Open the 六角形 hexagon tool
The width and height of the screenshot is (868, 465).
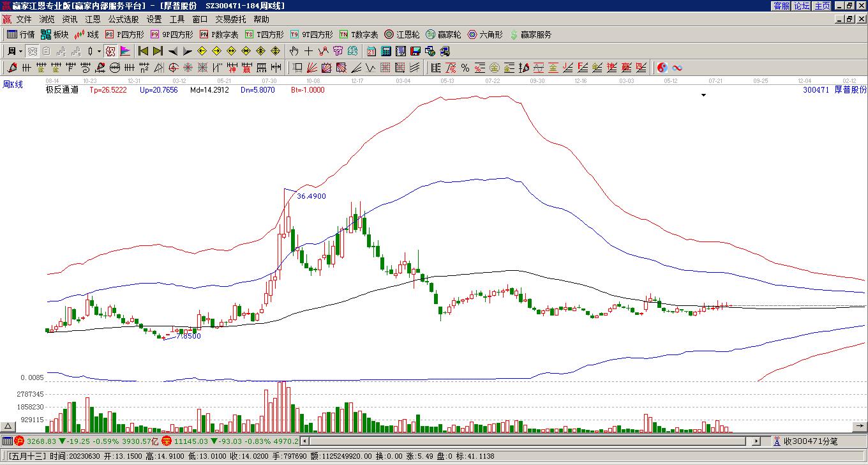click(x=485, y=34)
